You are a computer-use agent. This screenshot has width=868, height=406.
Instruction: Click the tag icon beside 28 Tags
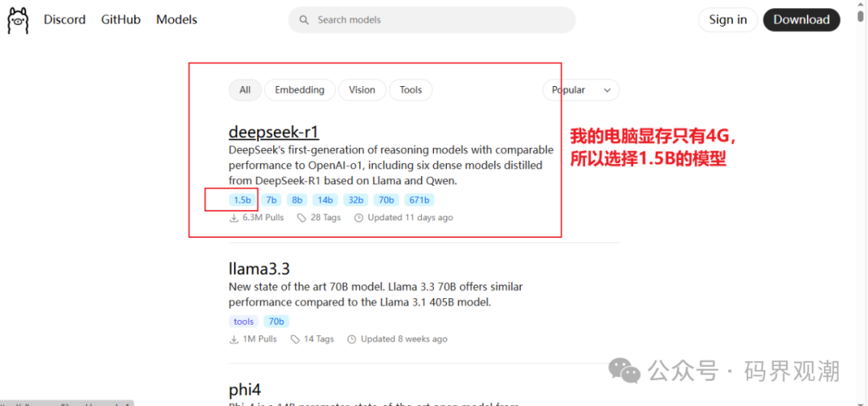(x=301, y=218)
